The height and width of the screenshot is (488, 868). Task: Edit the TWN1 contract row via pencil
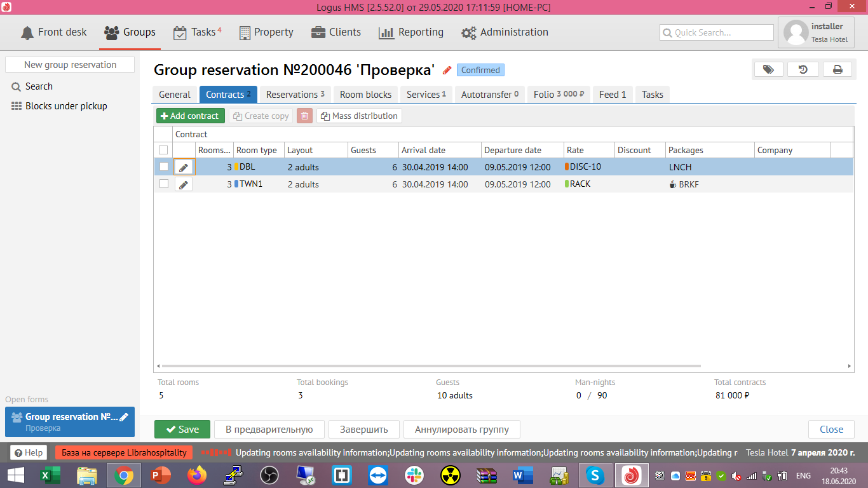tap(184, 184)
